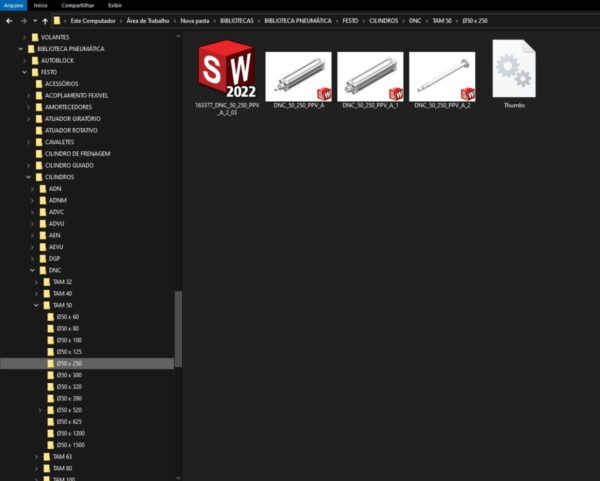The width and height of the screenshot is (600, 481).
Task: Select the CAVALETES folder
Action: pyautogui.click(x=55, y=142)
